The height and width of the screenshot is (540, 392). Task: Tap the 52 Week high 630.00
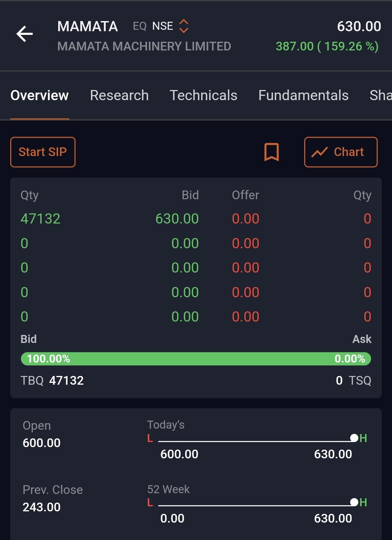pos(333,518)
